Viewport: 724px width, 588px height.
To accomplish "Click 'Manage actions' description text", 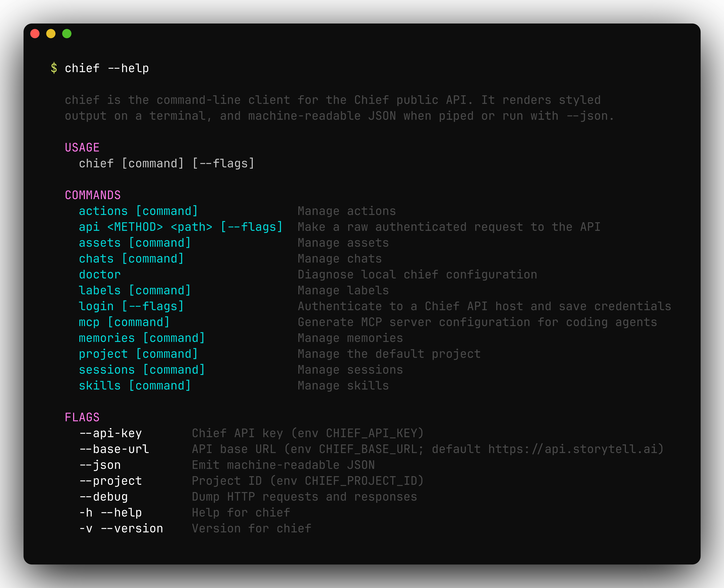I will coord(347,211).
